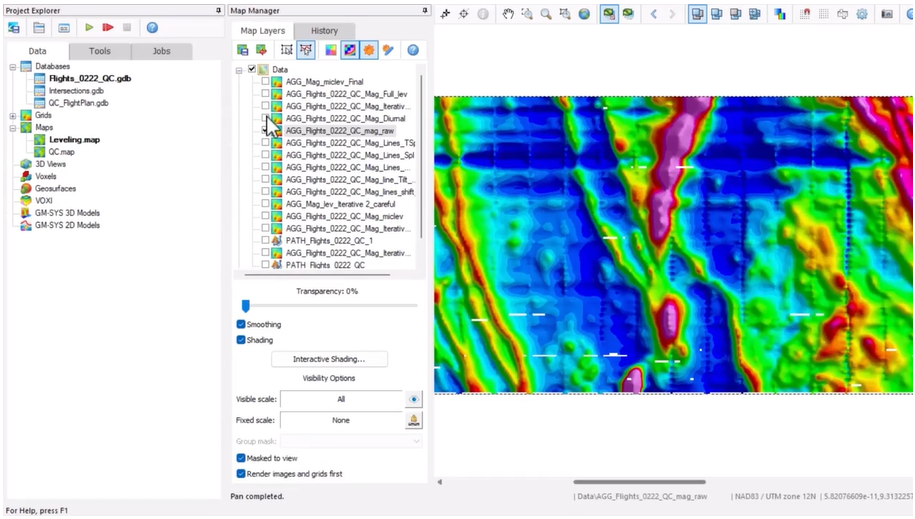Click the paint brush icon in Map Manager
The width and height of the screenshot is (915, 519).
[x=388, y=50]
